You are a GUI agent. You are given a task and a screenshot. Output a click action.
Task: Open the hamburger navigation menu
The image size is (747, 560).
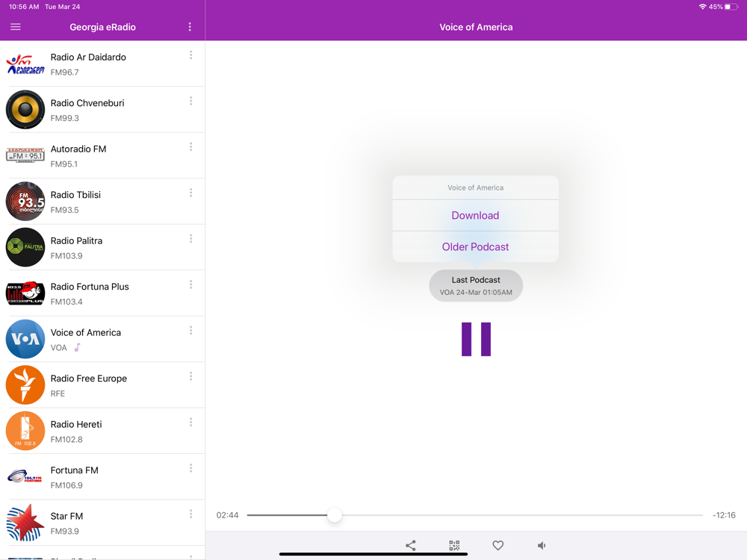tap(15, 27)
